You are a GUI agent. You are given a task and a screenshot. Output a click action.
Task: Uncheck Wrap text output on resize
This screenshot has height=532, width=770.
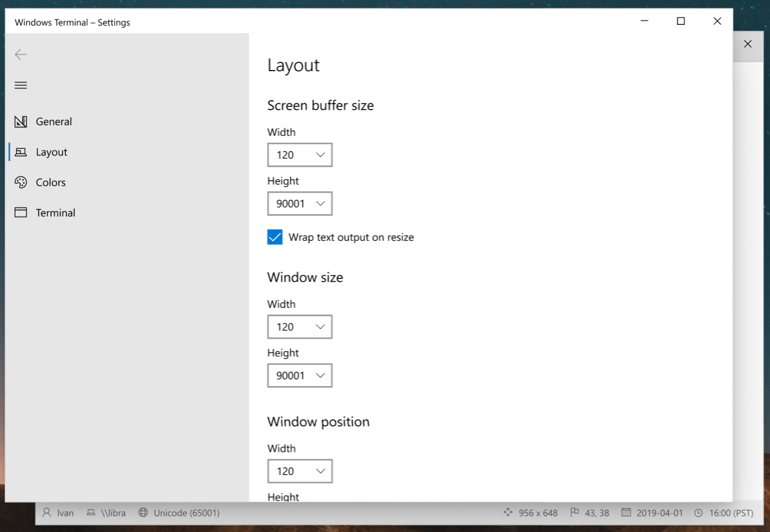point(274,237)
